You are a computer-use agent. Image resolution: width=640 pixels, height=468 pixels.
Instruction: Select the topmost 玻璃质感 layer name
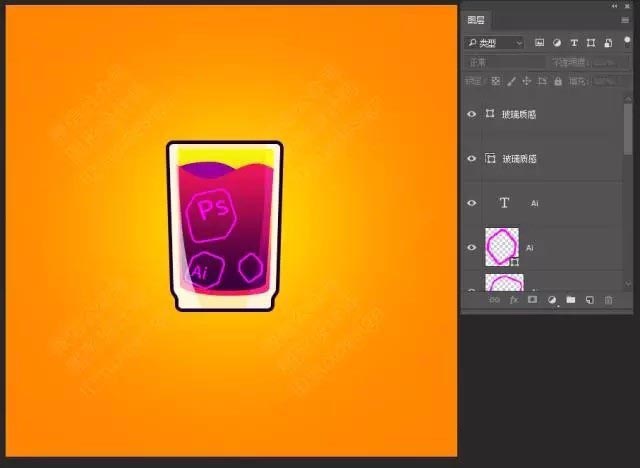519,115
